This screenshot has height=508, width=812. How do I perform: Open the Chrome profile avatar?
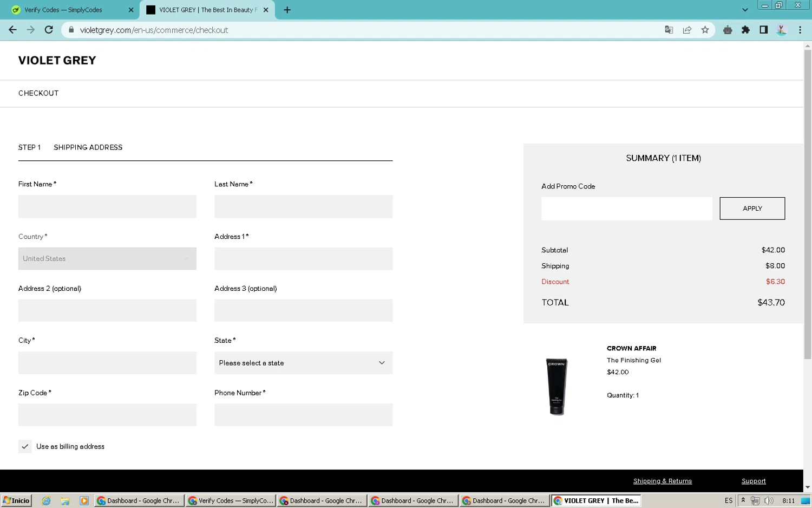(781, 30)
